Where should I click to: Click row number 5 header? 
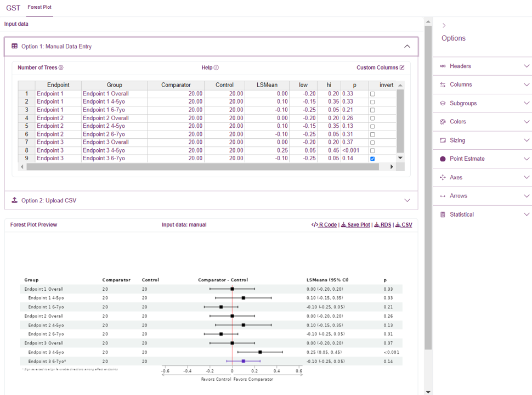point(26,126)
